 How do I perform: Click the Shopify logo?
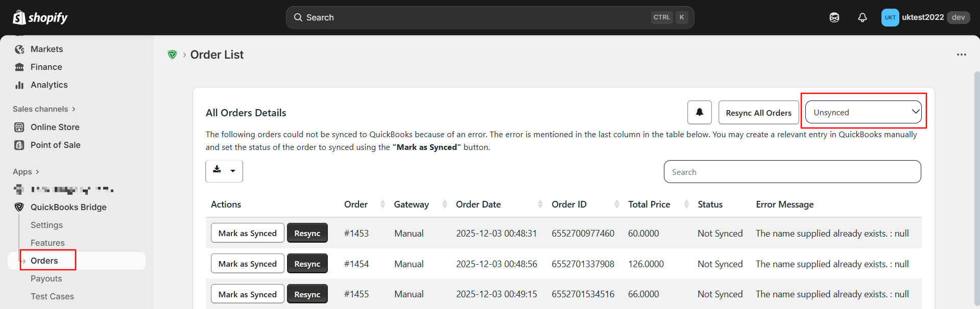click(x=40, y=17)
